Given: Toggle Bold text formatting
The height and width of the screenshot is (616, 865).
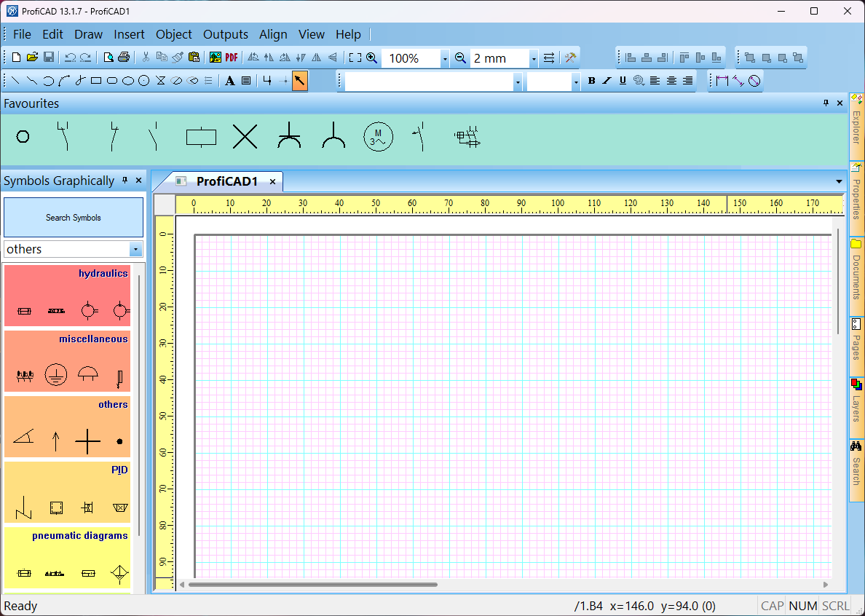Looking at the screenshot, I should pyautogui.click(x=591, y=81).
